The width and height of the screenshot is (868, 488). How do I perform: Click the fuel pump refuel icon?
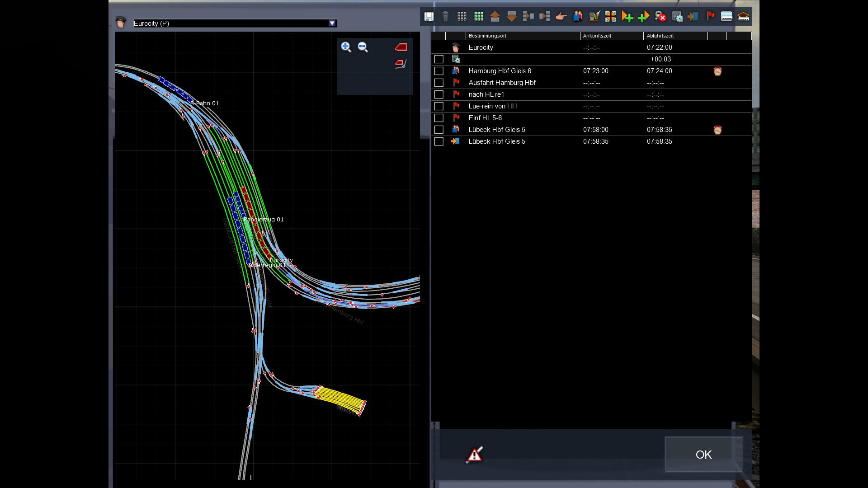click(594, 17)
